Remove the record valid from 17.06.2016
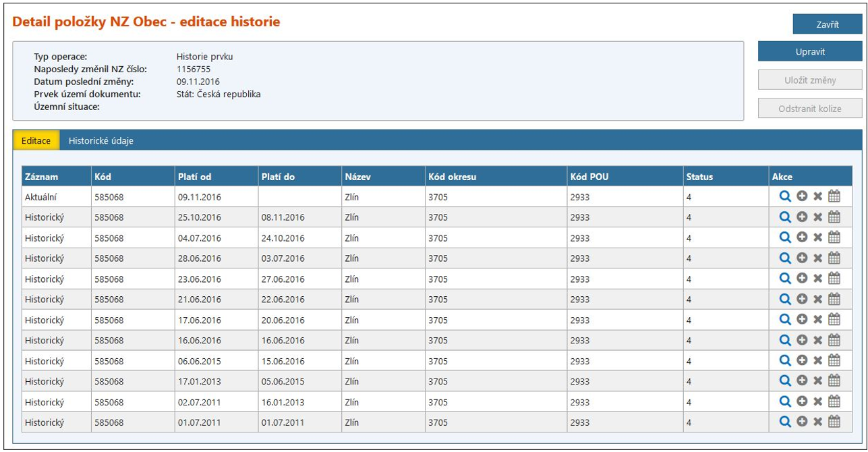 click(817, 320)
